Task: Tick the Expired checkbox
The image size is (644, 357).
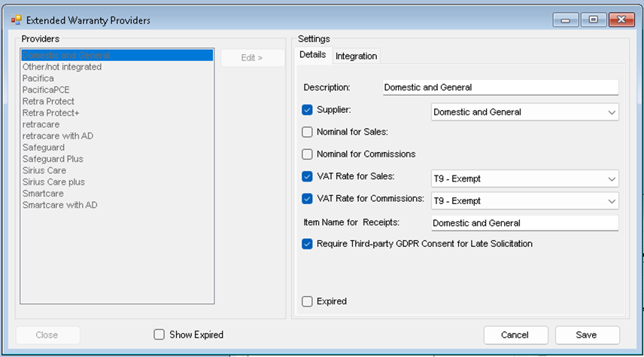Action: pos(307,301)
